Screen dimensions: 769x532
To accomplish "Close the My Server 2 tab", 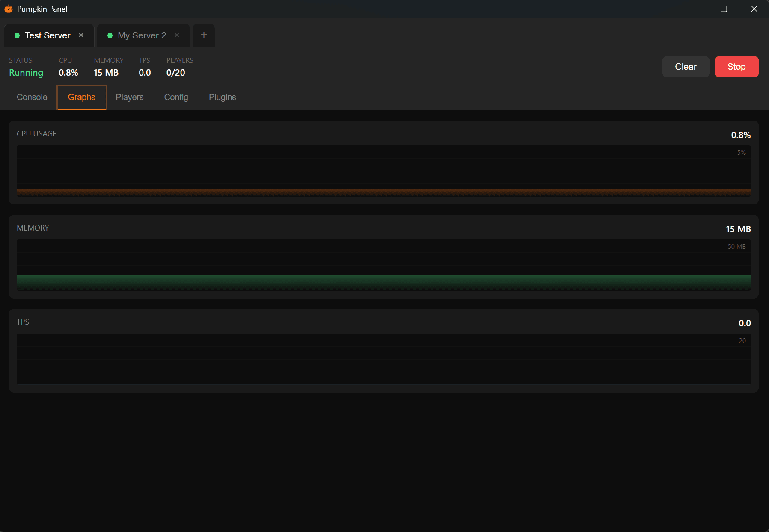I will pos(176,35).
